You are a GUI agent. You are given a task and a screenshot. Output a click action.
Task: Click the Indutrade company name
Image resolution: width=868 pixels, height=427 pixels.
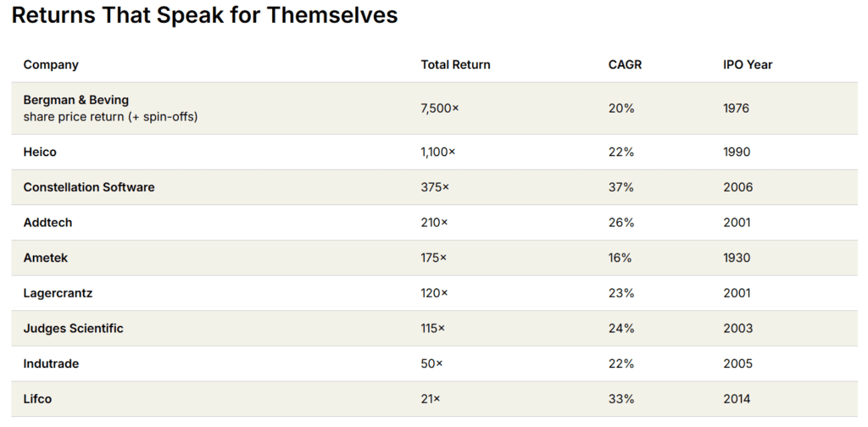click(50, 363)
